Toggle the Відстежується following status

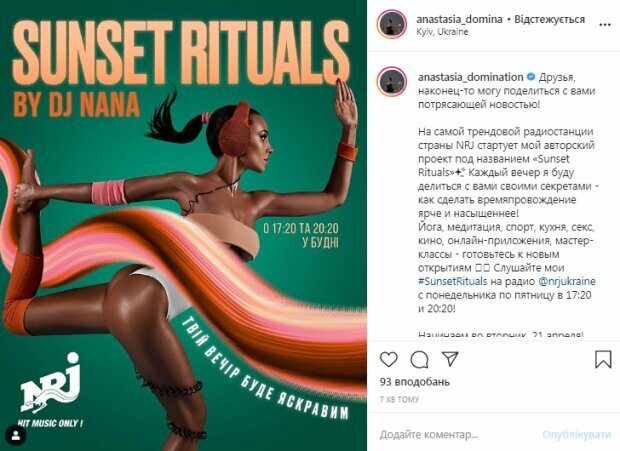click(550, 19)
